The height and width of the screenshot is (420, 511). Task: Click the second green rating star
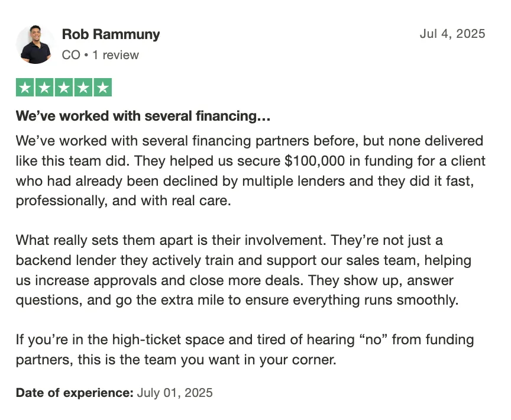point(44,88)
